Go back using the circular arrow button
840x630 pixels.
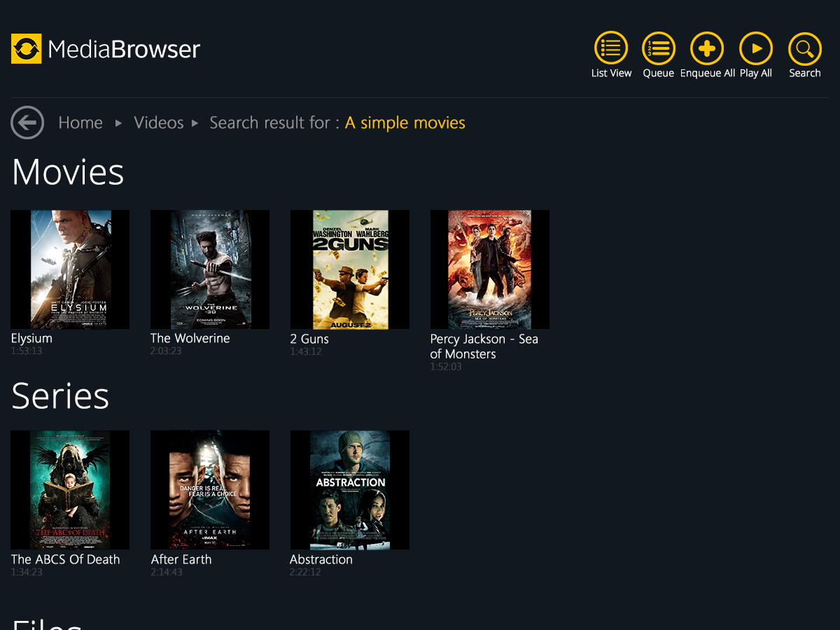27,123
